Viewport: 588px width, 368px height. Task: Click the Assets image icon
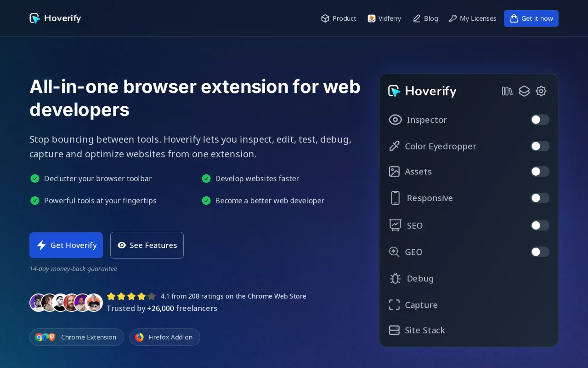click(x=394, y=172)
